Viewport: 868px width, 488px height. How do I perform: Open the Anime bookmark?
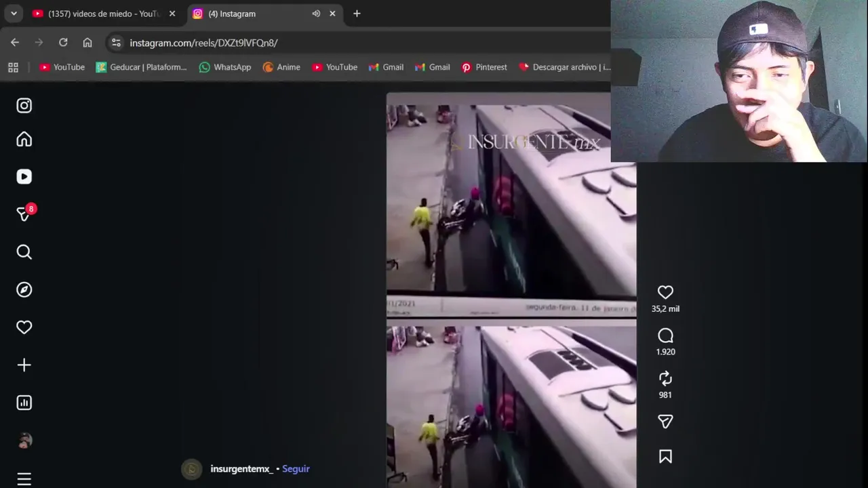[x=281, y=67]
